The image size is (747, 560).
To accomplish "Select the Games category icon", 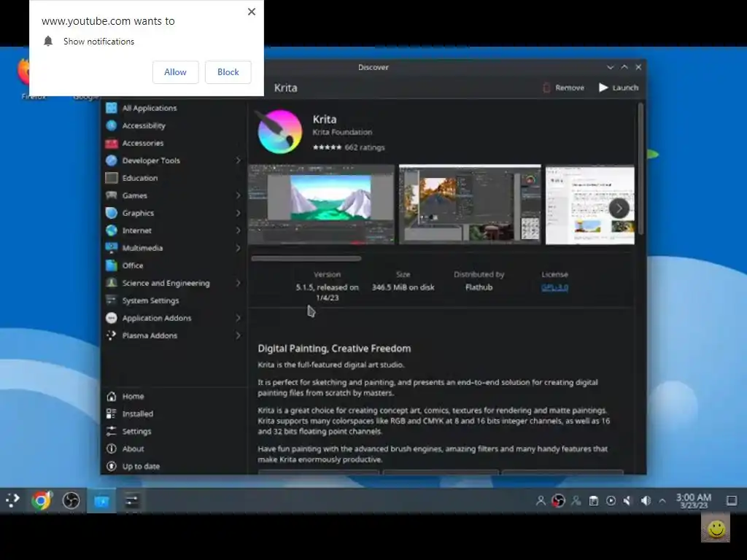I will pos(112,195).
